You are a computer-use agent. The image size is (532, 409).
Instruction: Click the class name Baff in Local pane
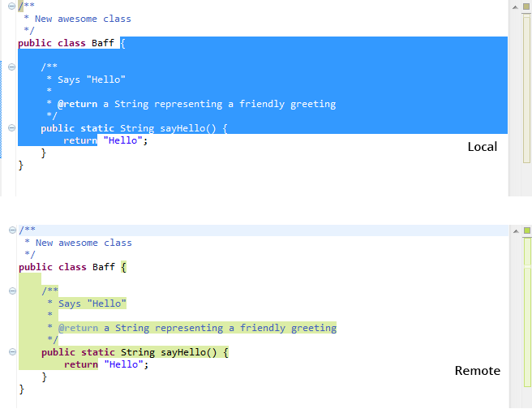103,43
